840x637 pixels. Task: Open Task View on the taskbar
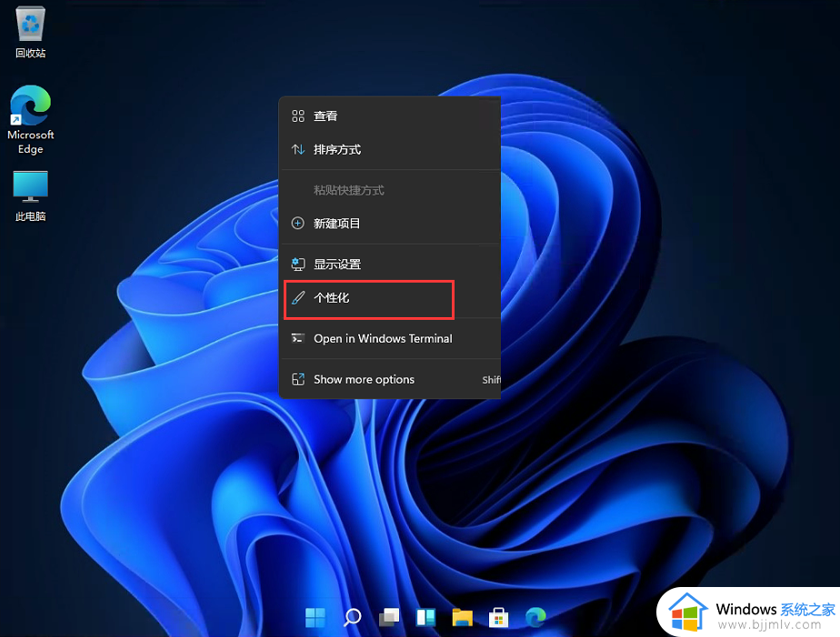[389, 617]
